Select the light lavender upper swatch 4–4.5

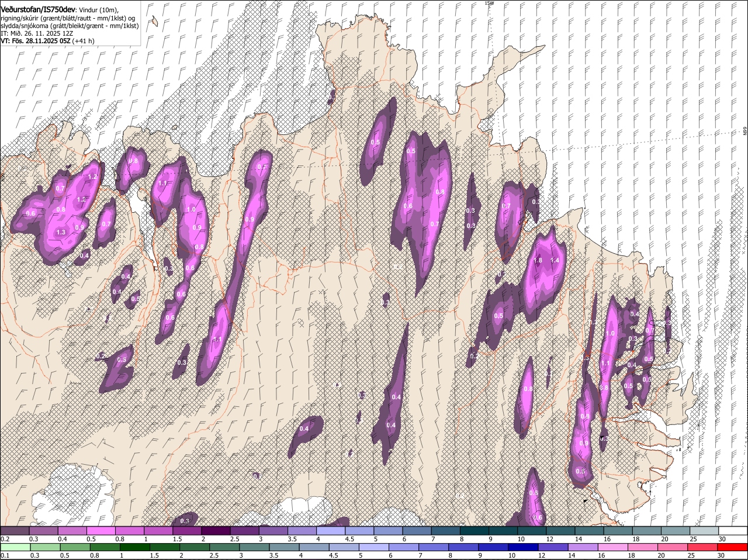331,531
